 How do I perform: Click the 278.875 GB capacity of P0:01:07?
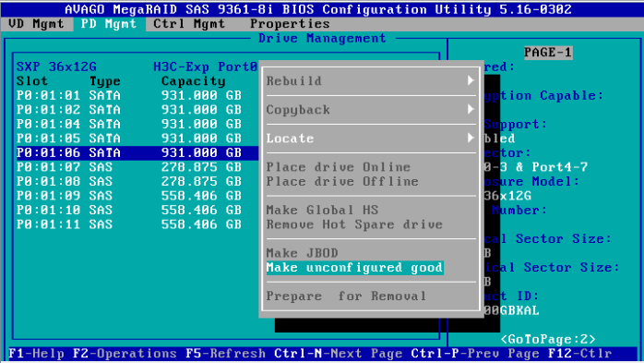pyautogui.click(x=201, y=167)
